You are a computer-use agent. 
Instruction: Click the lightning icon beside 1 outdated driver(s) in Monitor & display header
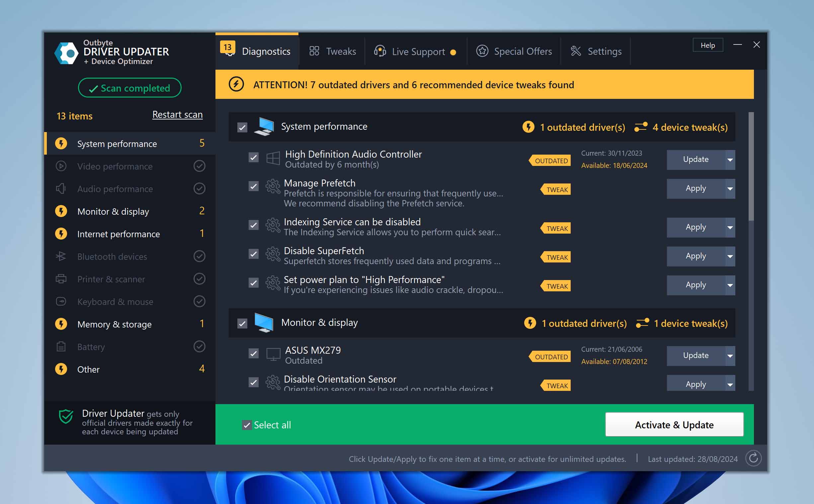click(530, 323)
